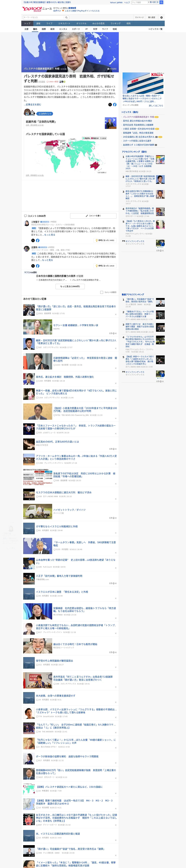Open マイページ link
Screen dimensions: 186x868
point(139,18)
